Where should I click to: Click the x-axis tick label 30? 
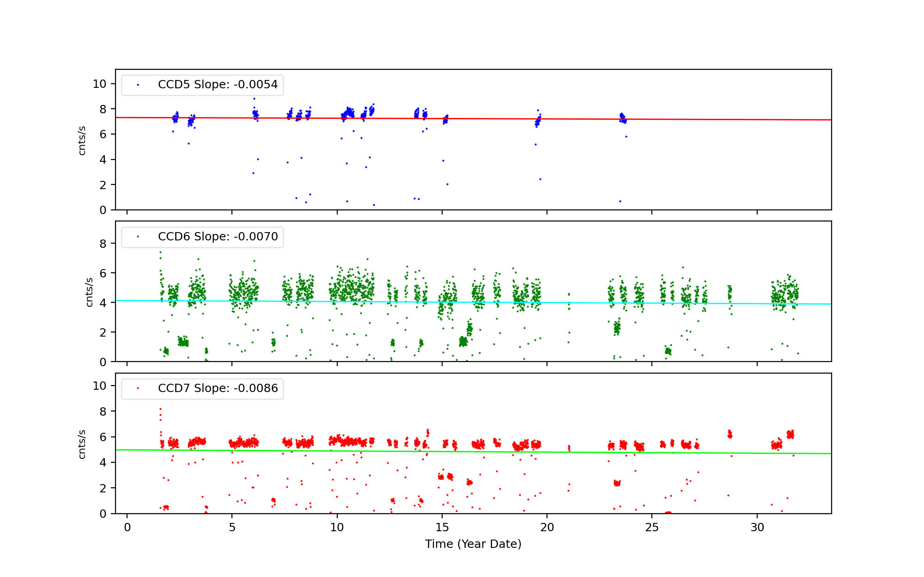(x=757, y=528)
